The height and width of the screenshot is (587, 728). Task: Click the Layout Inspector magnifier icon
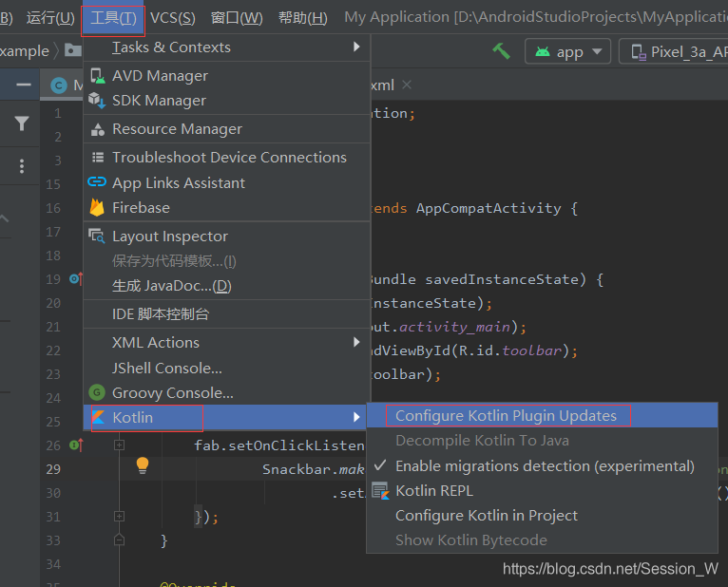pos(97,236)
